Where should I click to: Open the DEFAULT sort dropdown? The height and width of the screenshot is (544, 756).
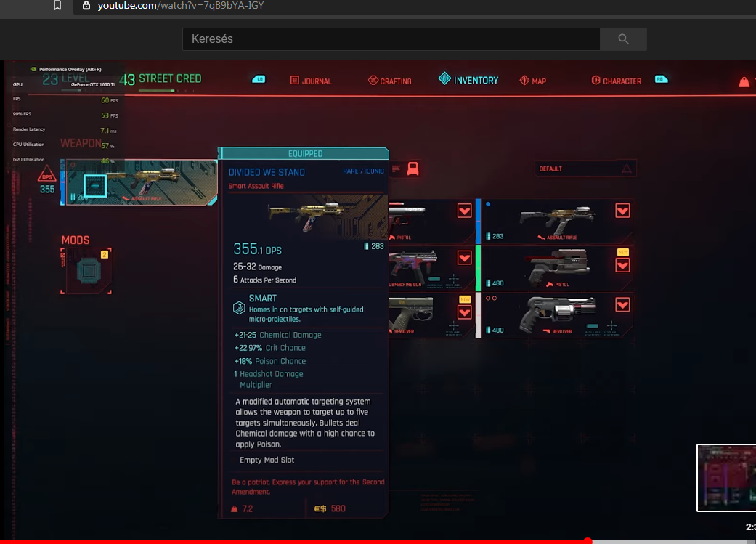585,169
